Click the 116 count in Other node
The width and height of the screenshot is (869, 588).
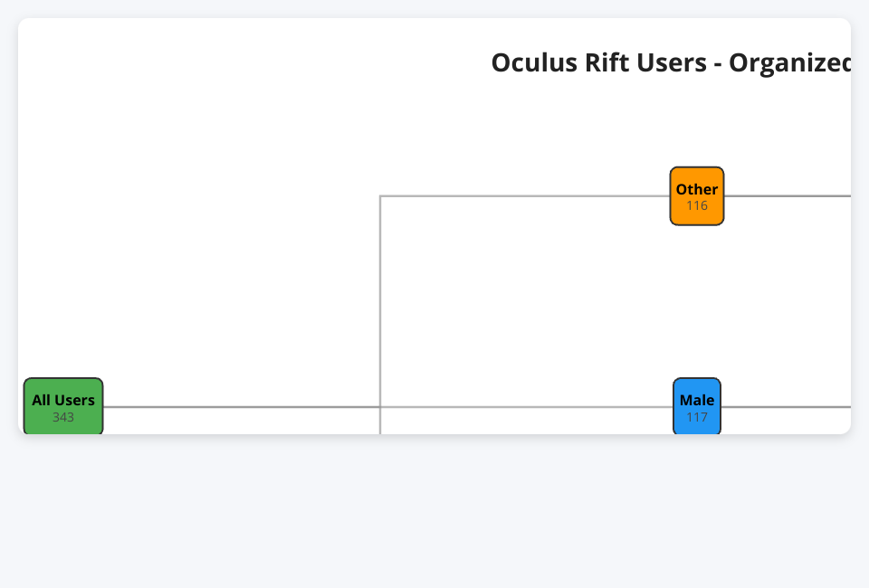coord(697,205)
